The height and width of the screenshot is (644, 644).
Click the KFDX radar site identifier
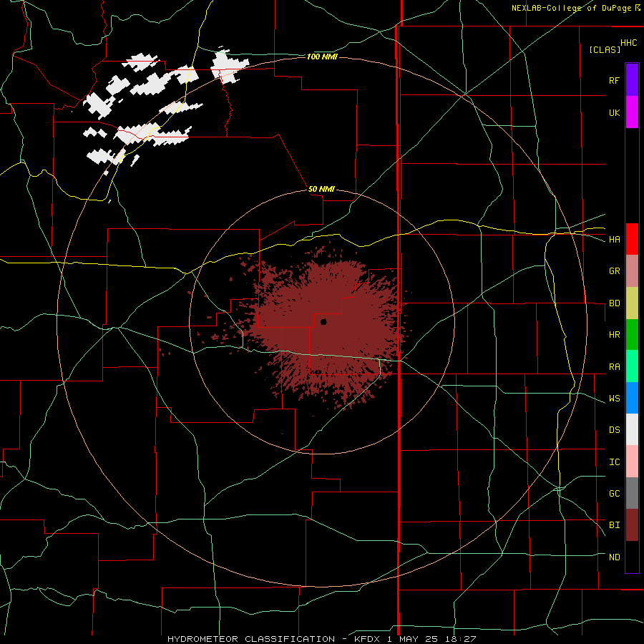click(x=367, y=639)
